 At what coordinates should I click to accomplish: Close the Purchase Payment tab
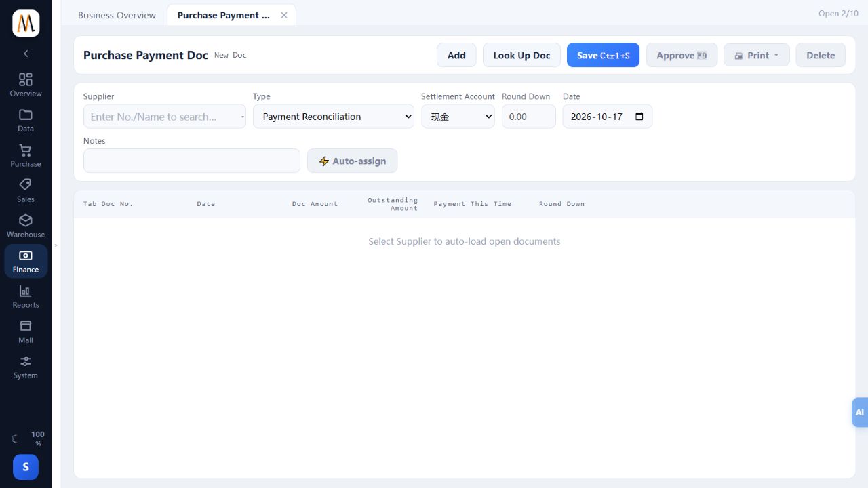click(x=284, y=15)
